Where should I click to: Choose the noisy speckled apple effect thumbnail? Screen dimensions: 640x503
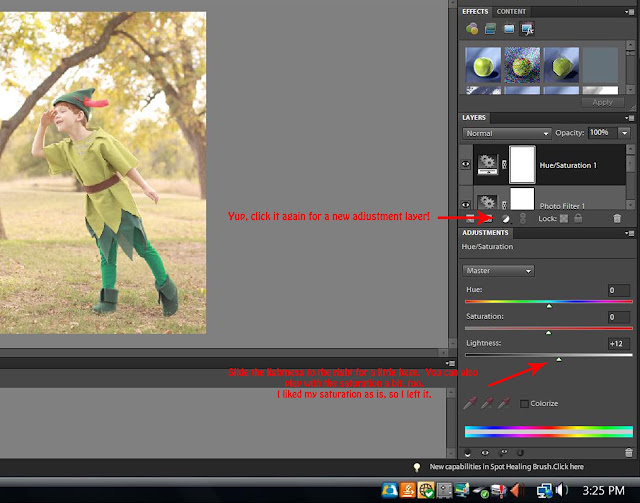pos(522,65)
